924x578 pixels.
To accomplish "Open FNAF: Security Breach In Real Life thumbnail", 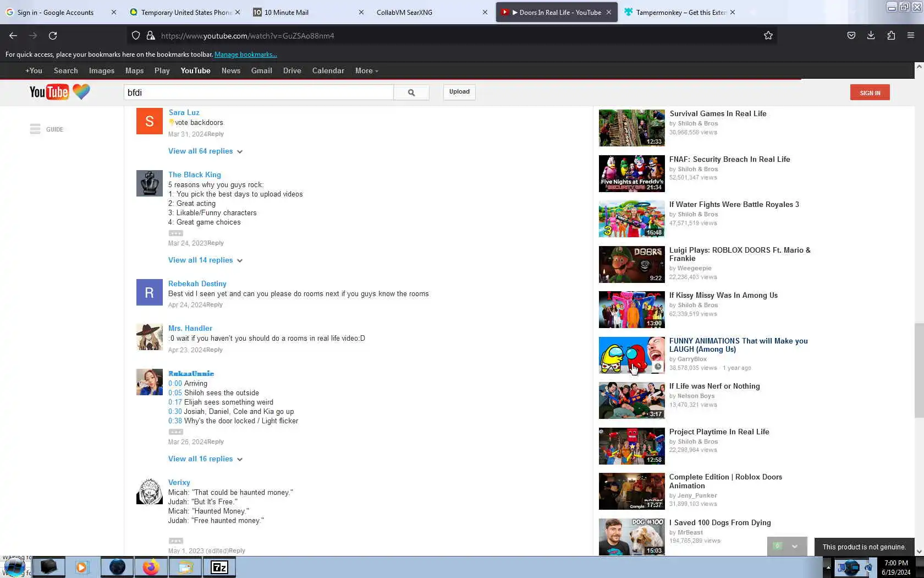I will 631,173.
